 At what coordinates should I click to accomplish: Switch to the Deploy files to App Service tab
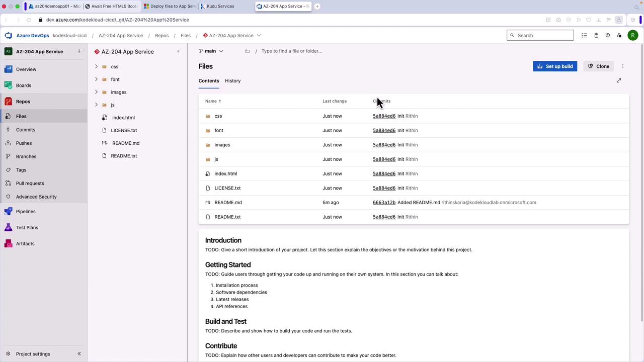pos(170,7)
